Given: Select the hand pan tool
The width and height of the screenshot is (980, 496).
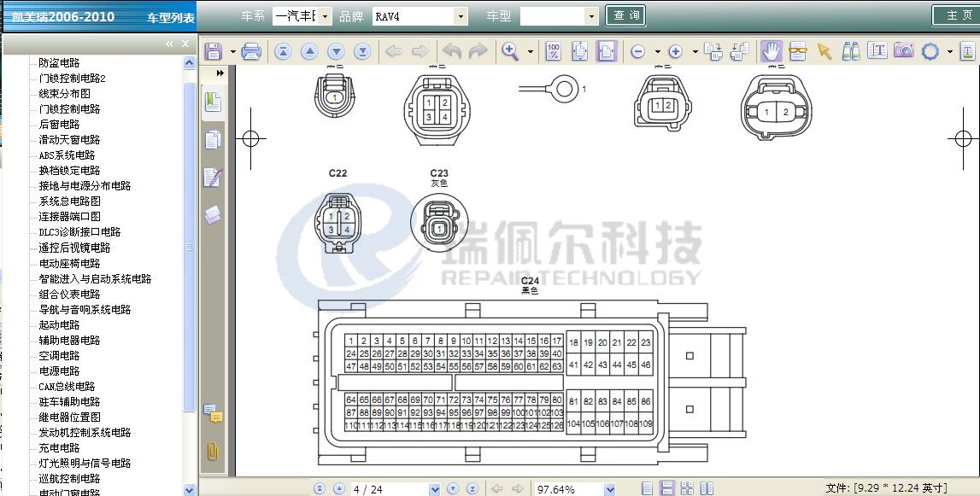Looking at the screenshot, I should 772,51.
